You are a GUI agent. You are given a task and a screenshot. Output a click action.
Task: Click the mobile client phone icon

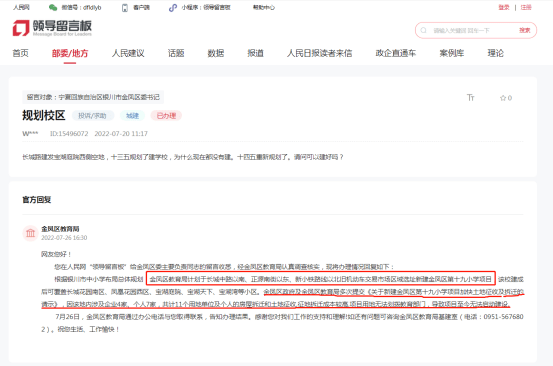coord(124,8)
